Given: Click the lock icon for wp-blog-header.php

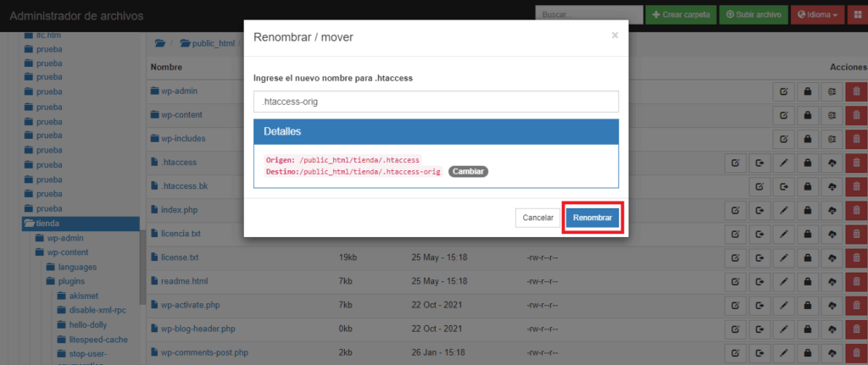Looking at the screenshot, I should pos(808,329).
